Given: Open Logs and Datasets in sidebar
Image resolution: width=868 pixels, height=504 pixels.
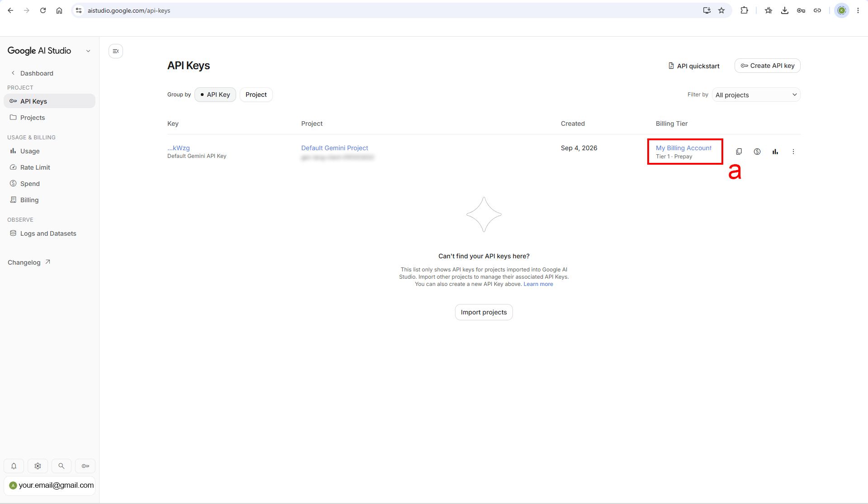Looking at the screenshot, I should tap(49, 233).
